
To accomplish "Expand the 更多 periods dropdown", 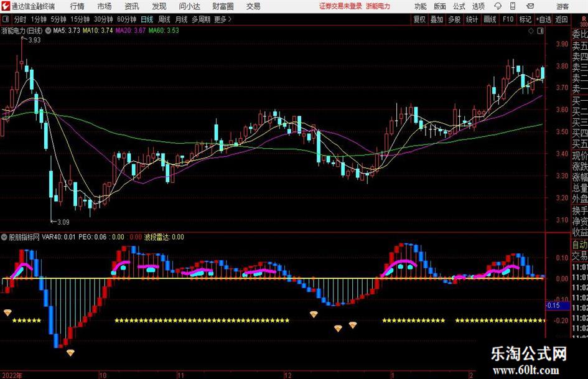I will (223, 19).
